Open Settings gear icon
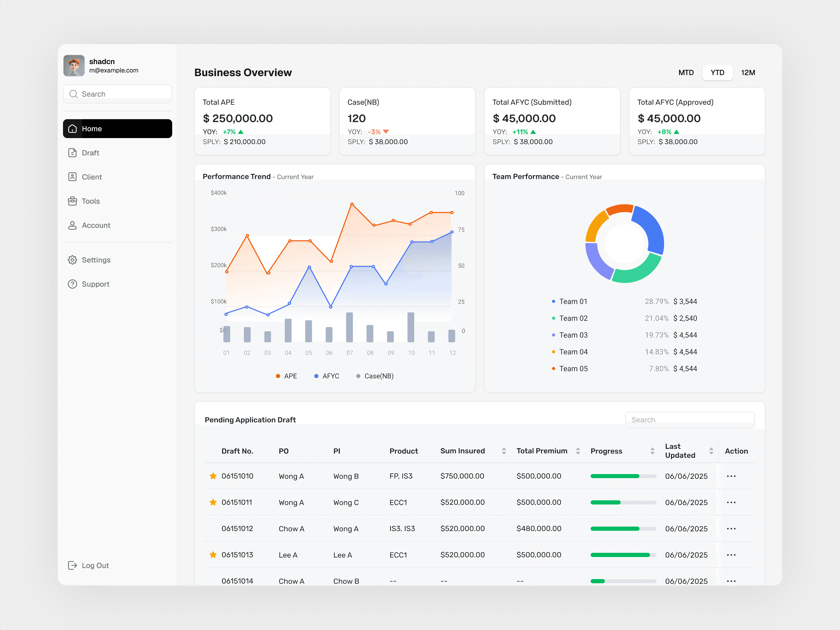 click(x=72, y=260)
